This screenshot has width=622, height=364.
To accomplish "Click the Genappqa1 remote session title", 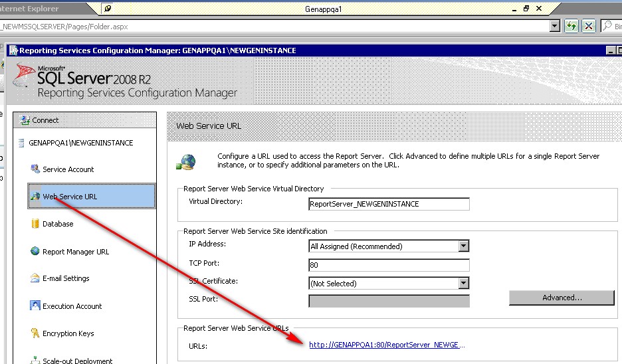I will click(x=323, y=9).
